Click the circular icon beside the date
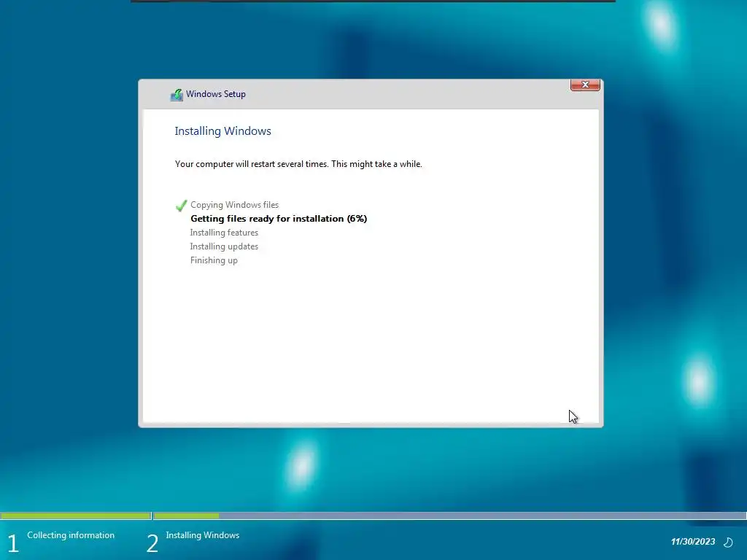Screen dimensions: 747x560 [x=729, y=542]
